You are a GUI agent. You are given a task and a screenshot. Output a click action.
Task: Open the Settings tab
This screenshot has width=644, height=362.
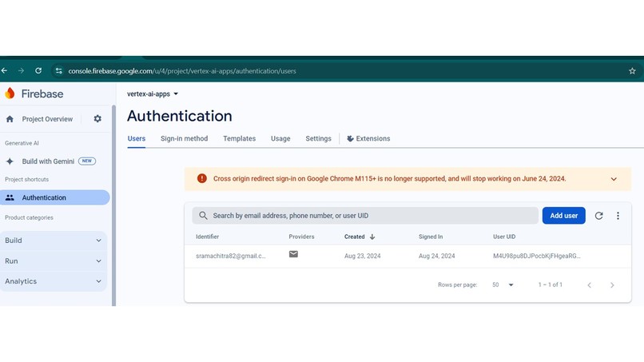(x=318, y=138)
